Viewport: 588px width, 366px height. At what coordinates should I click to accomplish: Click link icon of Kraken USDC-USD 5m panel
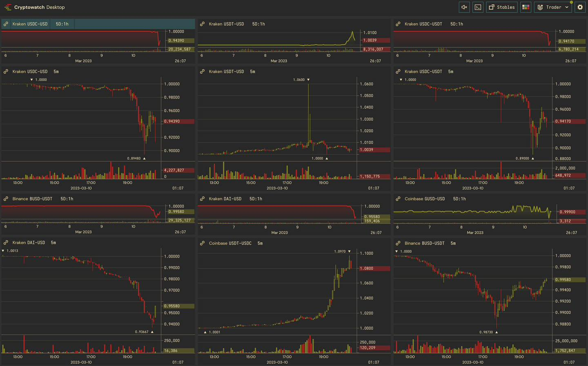click(x=6, y=71)
